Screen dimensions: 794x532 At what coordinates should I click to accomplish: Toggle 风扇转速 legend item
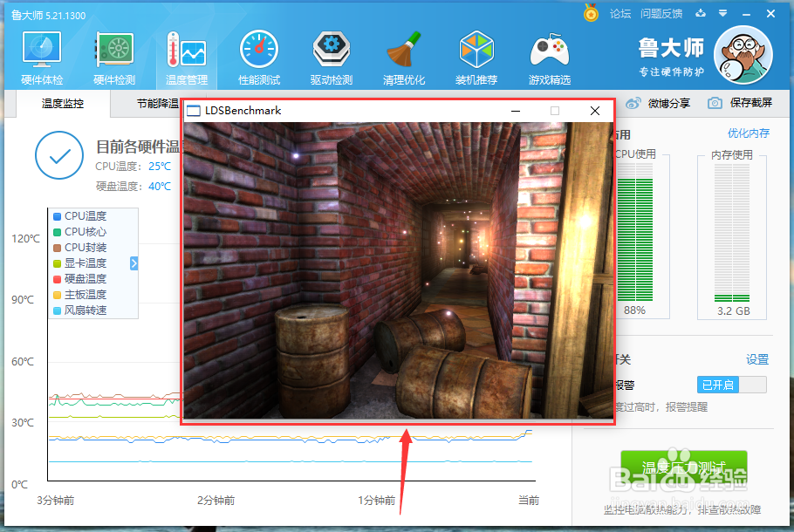click(80, 310)
